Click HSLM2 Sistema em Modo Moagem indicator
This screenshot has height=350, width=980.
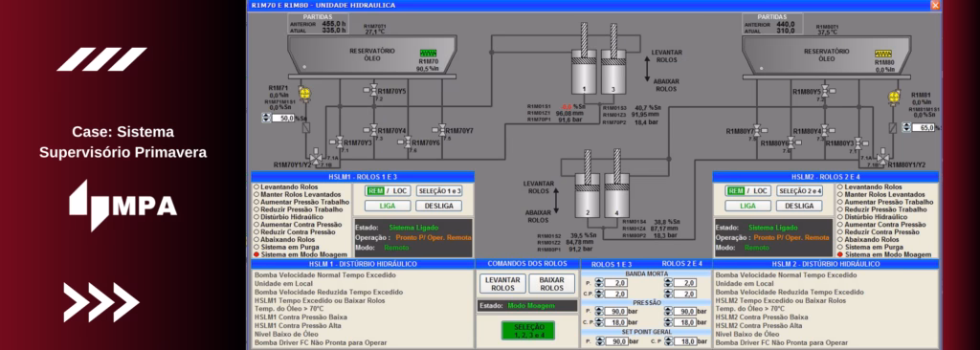tap(840, 254)
